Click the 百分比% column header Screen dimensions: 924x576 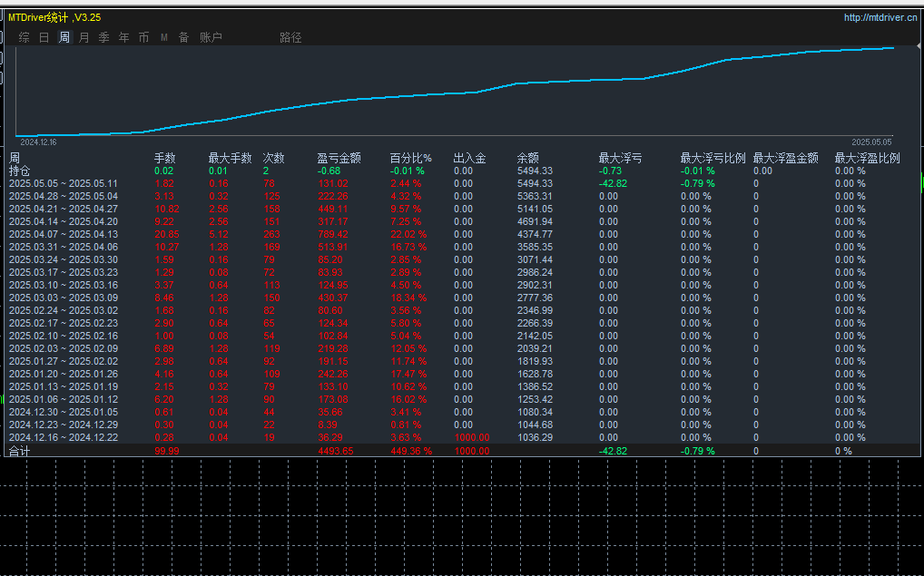(x=411, y=158)
